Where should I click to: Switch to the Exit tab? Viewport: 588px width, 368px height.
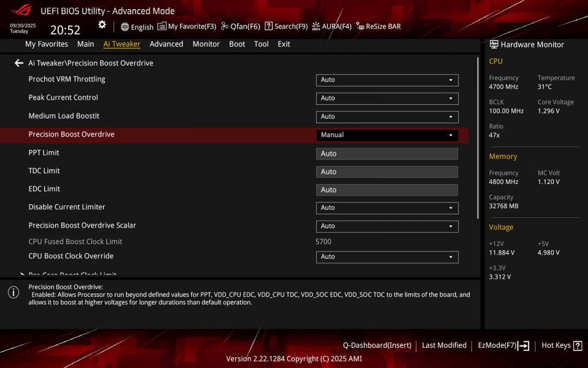tap(284, 44)
